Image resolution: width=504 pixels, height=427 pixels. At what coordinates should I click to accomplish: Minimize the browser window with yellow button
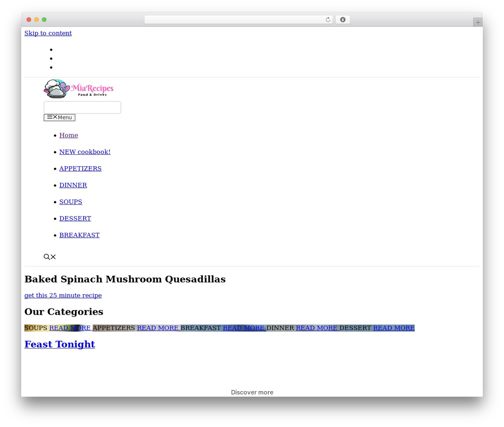[x=37, y=20]
